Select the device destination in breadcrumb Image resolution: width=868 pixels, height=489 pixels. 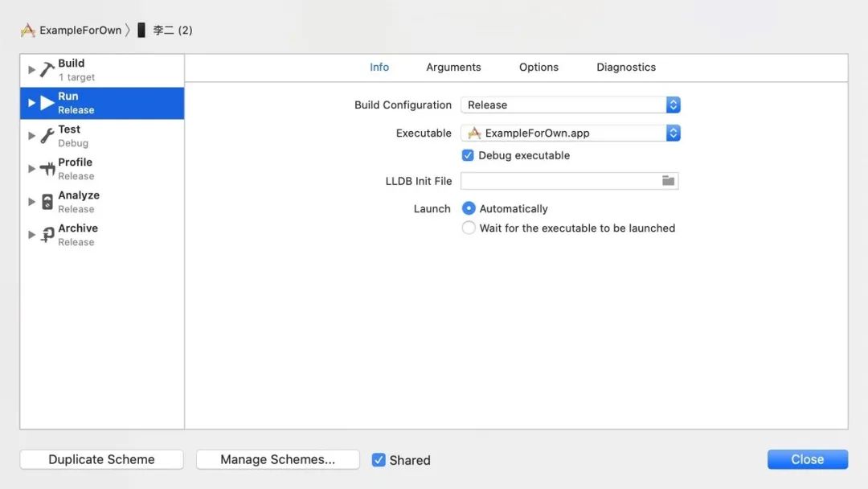(x=165, y=31)
